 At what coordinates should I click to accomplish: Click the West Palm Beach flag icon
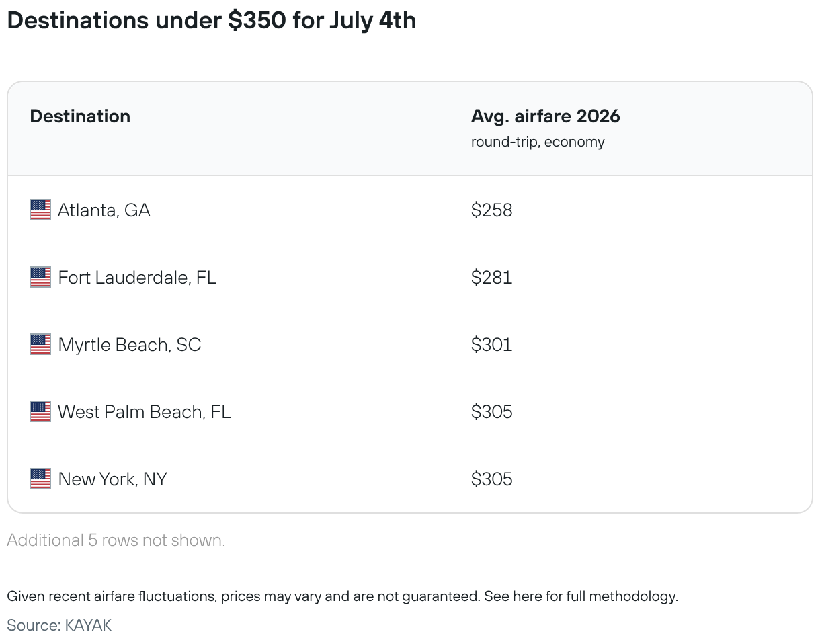[x=40, y=411]
